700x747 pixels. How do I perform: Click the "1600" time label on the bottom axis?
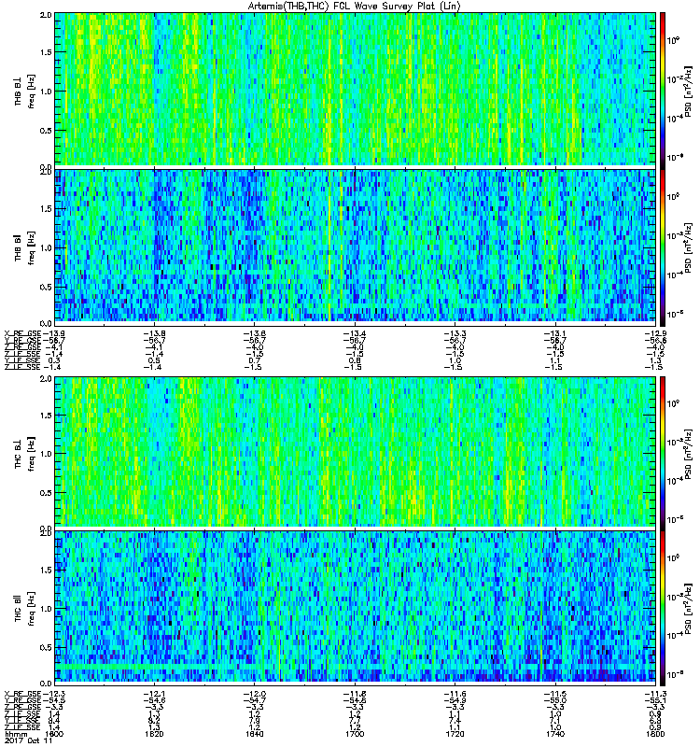tap(54, 734)
